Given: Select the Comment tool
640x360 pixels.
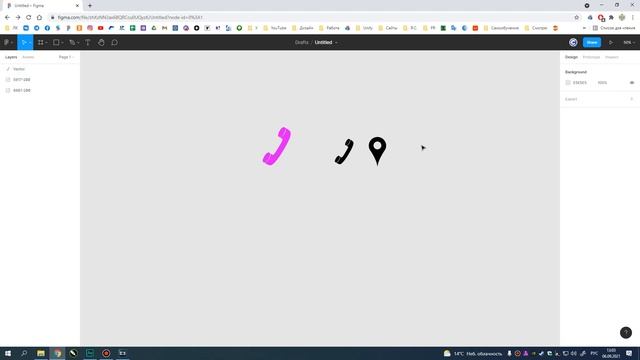Looking at the screenshot, I should pos(115,42).
